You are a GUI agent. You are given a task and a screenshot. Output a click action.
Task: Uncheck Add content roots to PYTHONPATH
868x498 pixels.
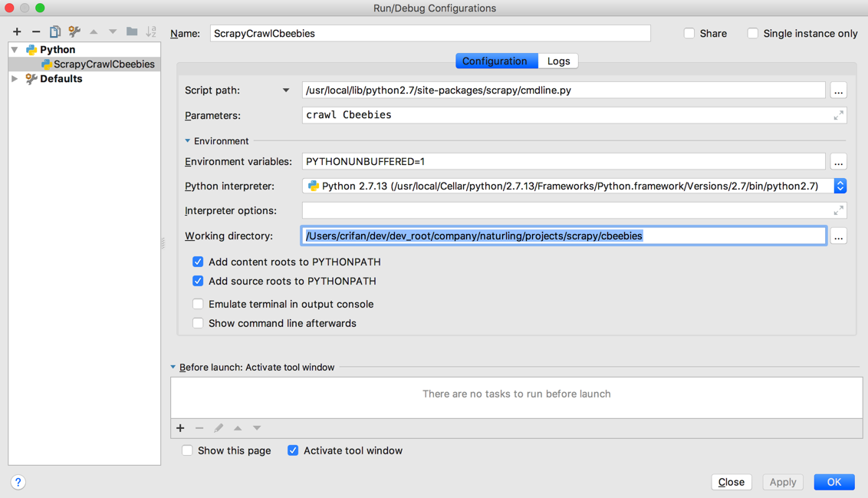tap(198, 262)
